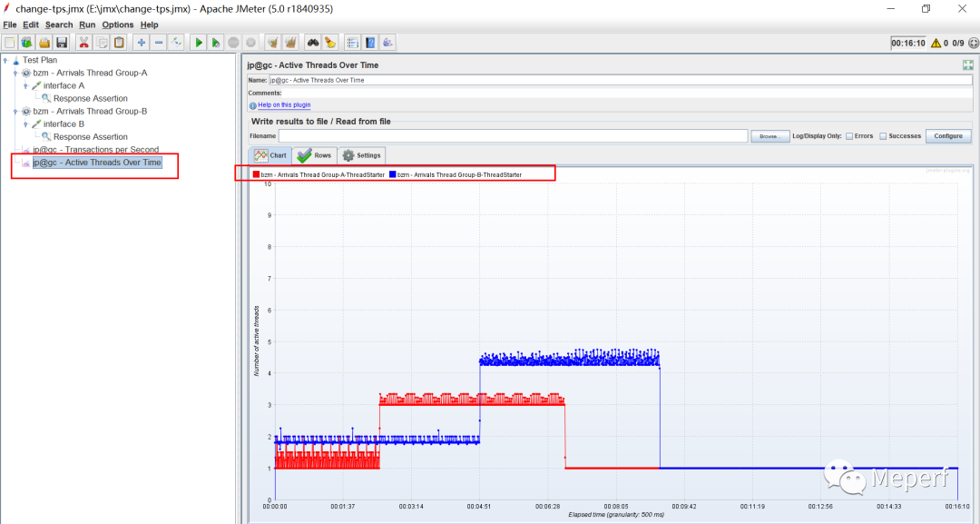This screenshot has width=980, height=524.
Task: Paste element with clipboard icon
Action: point(119,43)
